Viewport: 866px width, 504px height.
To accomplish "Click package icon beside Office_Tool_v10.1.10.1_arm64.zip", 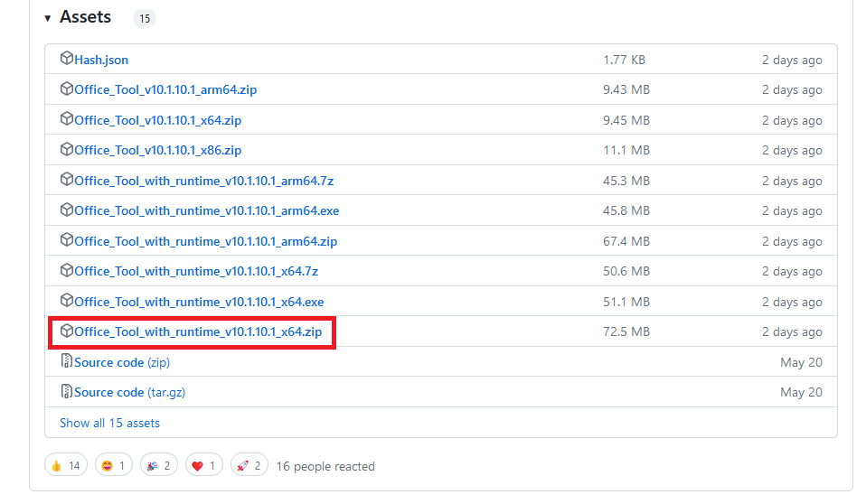I will 66,89.
